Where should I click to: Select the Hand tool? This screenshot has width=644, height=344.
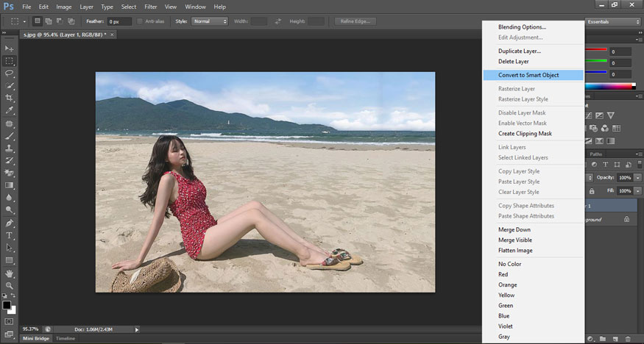(x=10, y=273)
